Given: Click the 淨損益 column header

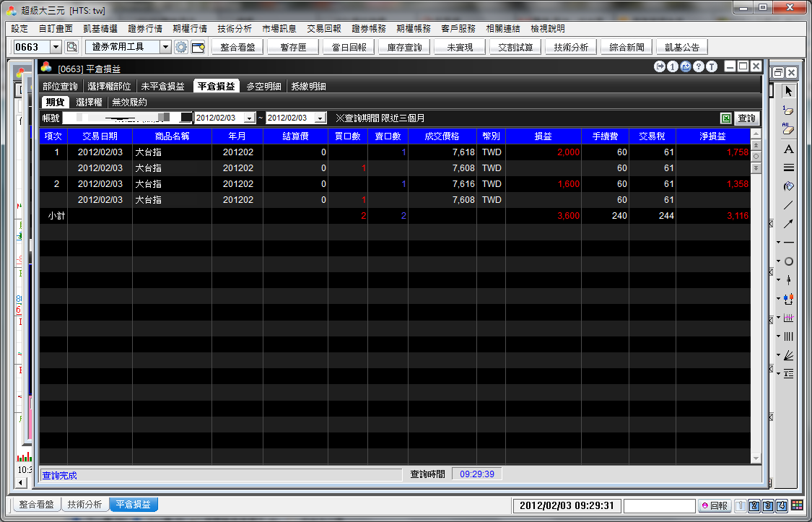Looking at the screenshot, I should (x=712, y=136).
